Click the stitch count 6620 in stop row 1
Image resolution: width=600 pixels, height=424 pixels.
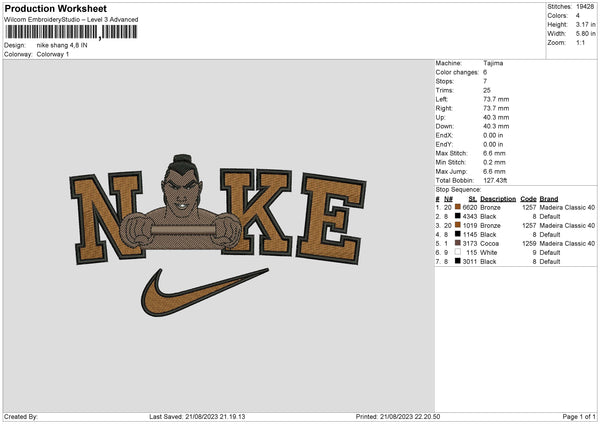tap(470, 207)
